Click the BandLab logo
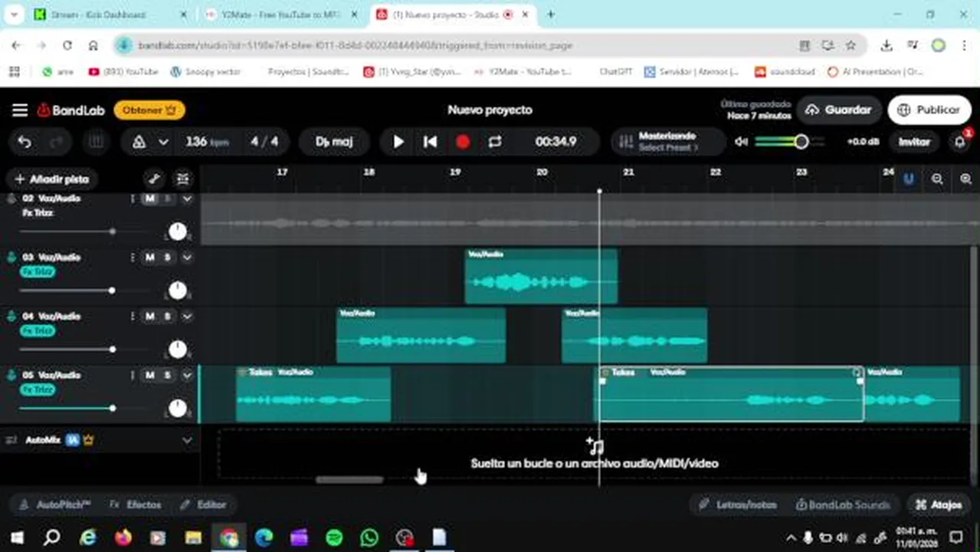Viewport: 980px width, 552px height. pyautogui.click(x=70, y=110)
